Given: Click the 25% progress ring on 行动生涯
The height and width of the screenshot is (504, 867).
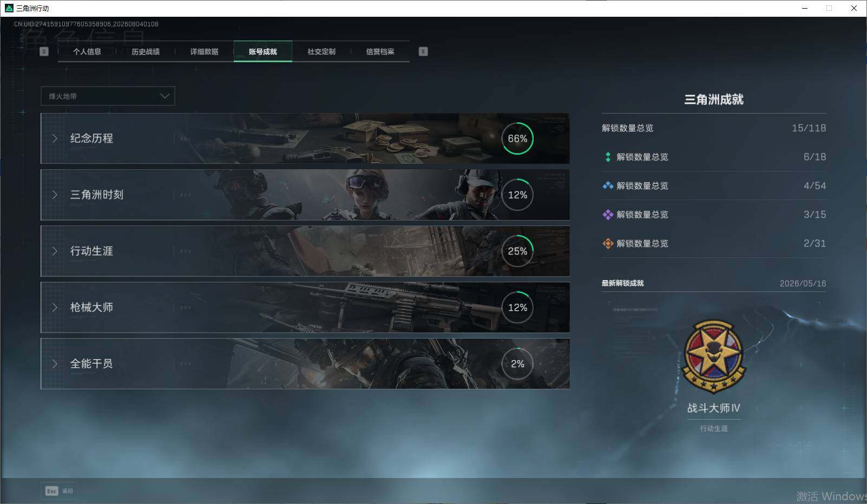Looking at the screenshot, I should coord(517,251).
